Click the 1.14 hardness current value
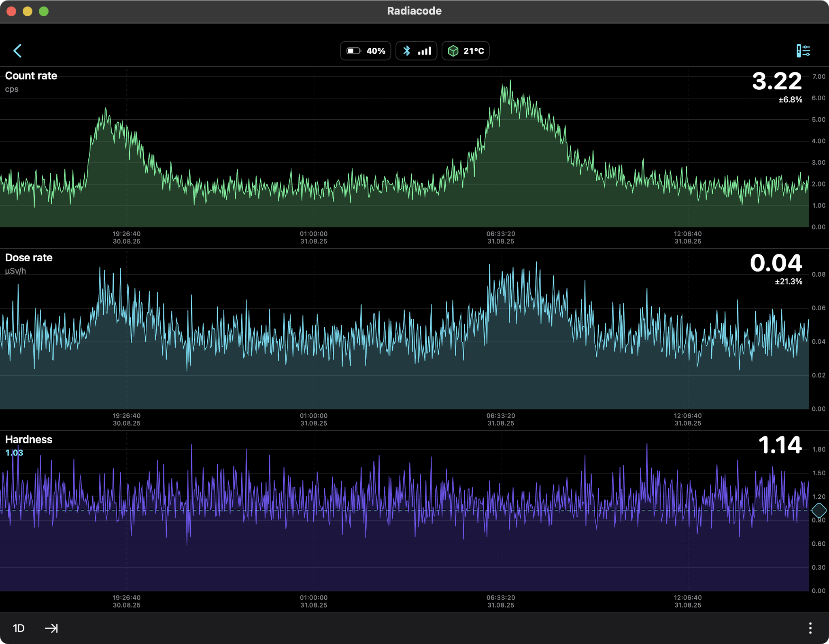 (780, 445)
